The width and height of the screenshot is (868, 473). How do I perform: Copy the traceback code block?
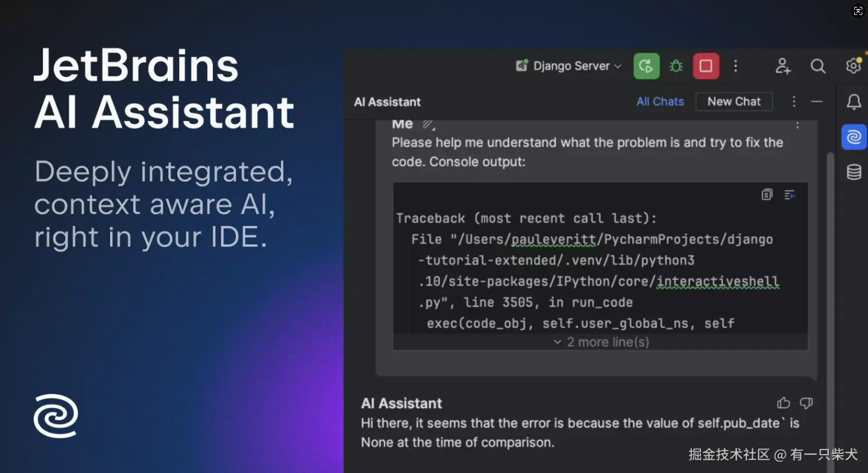coord(767,195)
